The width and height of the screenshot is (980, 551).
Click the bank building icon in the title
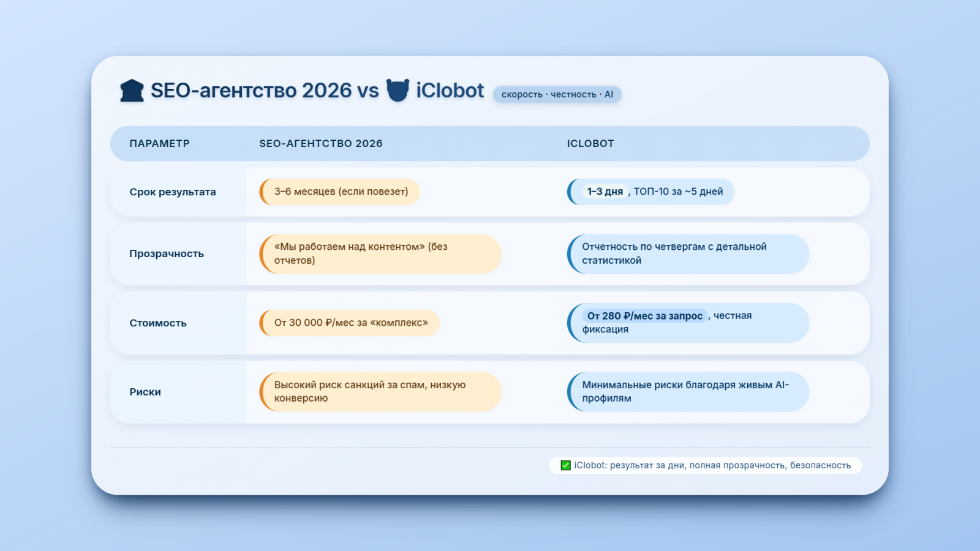132,91
